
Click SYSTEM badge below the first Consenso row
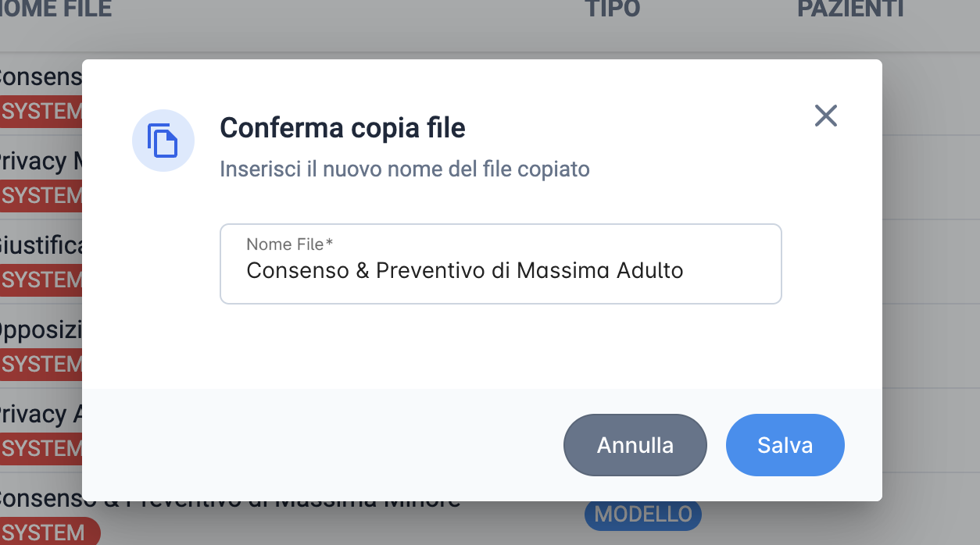41,110
